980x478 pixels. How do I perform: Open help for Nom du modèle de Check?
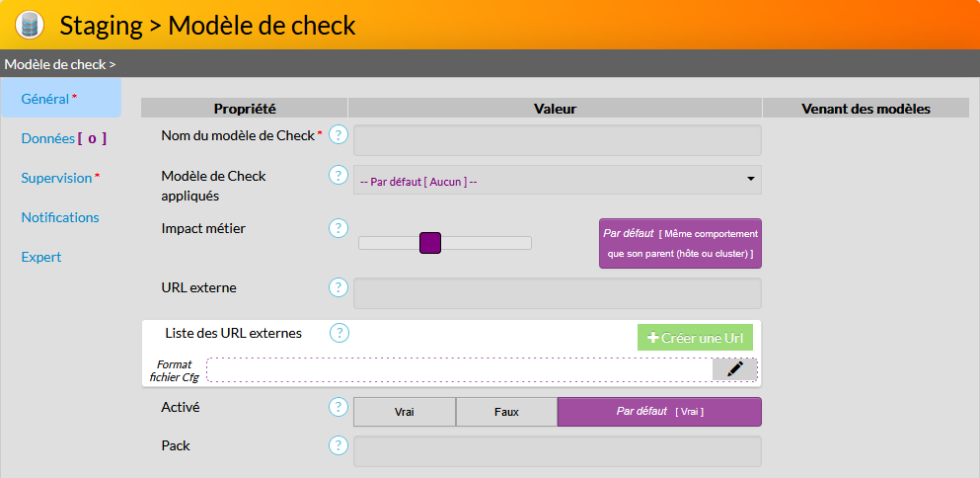339,135
